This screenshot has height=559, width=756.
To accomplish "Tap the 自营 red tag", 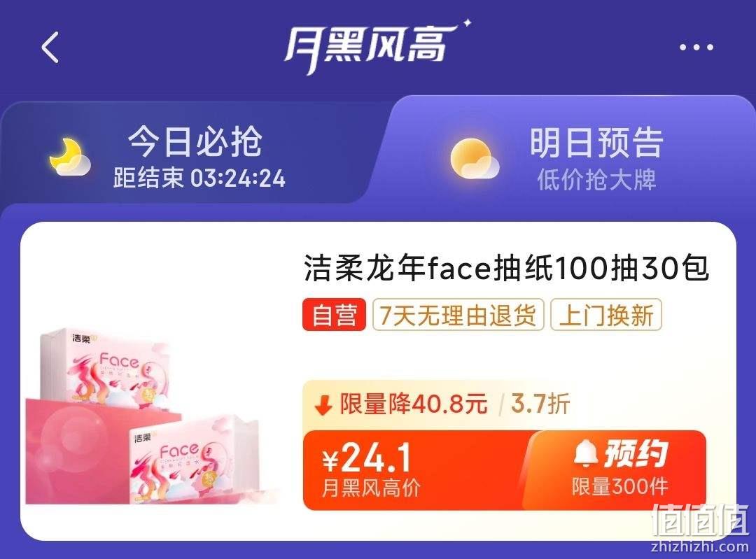I will click(334, 315).
